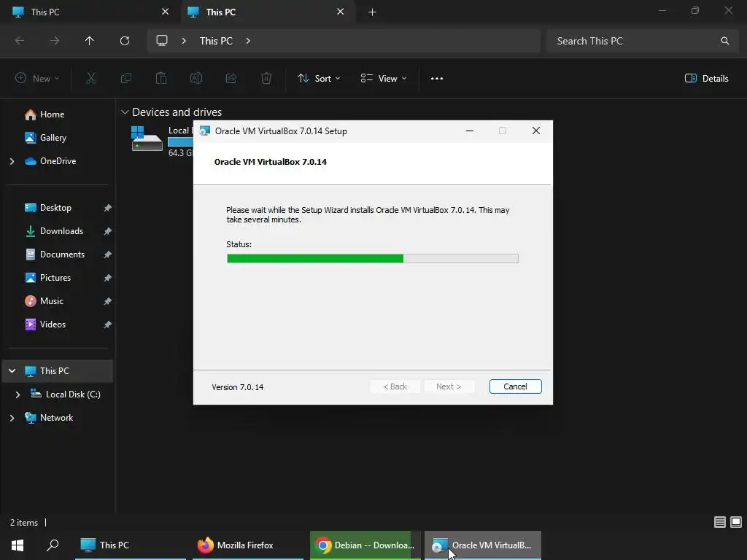Screen dimensions: 747x560
Task: Go back in File Explorer history
Action: point(20,41)
